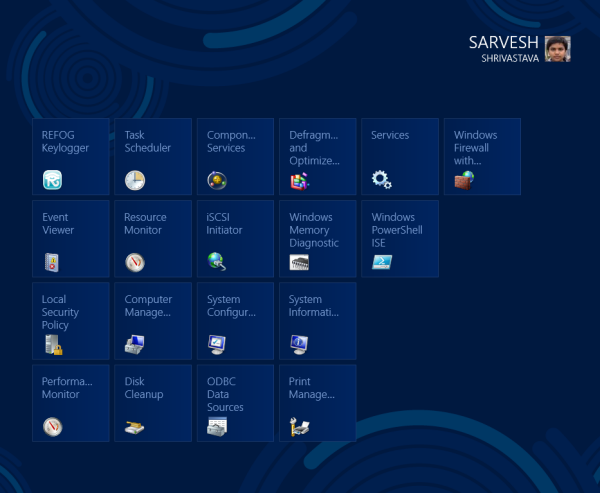Click the System Information monitor icon
The image size is (600, 493).
click(299, 344)
